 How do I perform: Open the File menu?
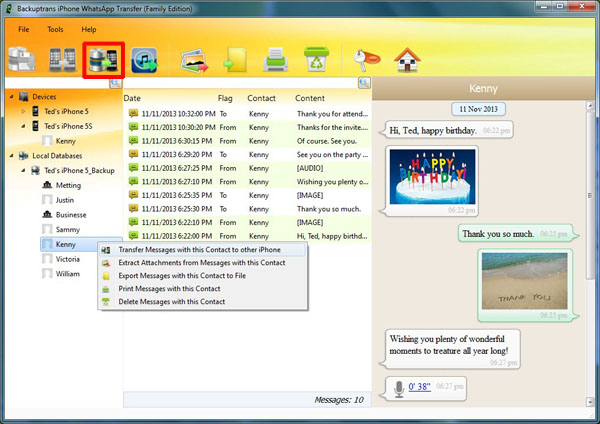click(23, 29)
